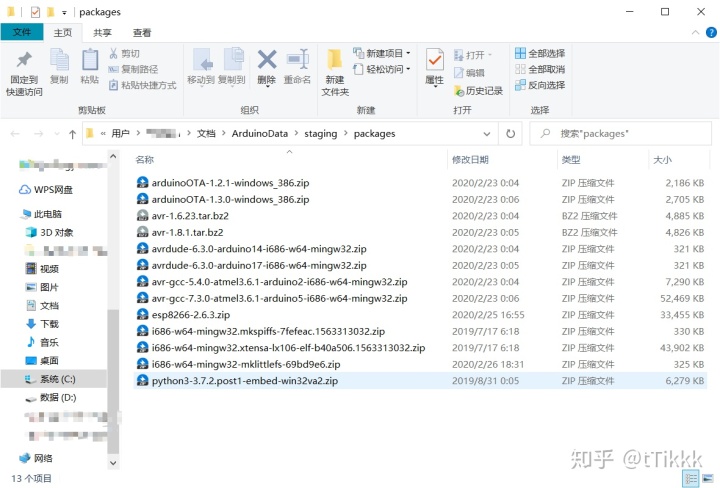Select the Cut (剪切) scissors command
720x488 pixels.
pos(124,53)
